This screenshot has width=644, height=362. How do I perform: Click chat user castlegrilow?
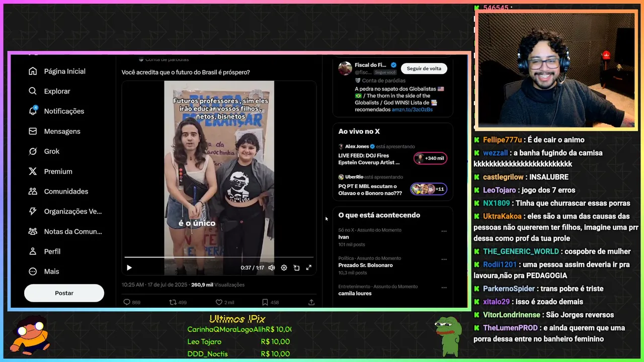coord(503,177)
